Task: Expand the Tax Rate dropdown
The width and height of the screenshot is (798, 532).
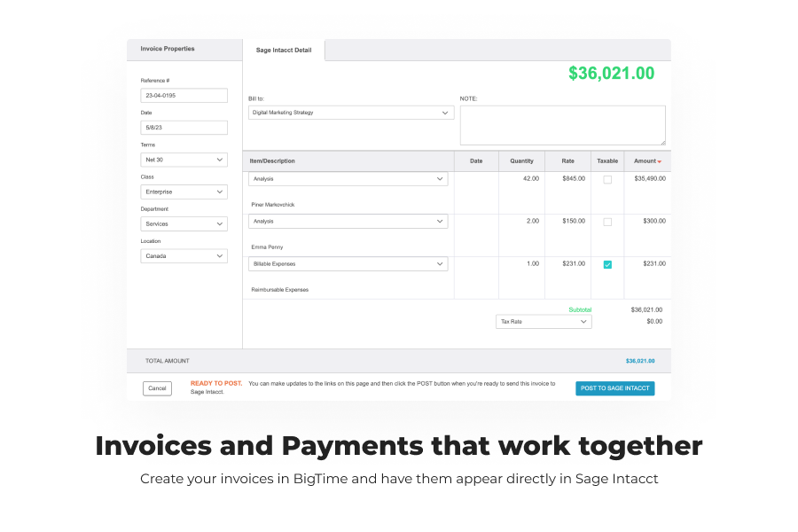Action: [x=544, y=322]
